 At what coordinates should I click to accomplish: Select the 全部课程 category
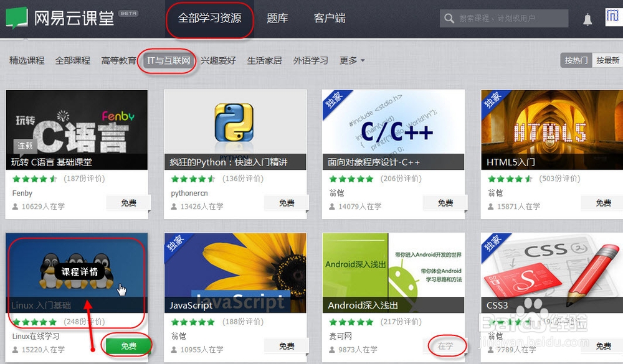pyautogui.click(x=73, y=60)
